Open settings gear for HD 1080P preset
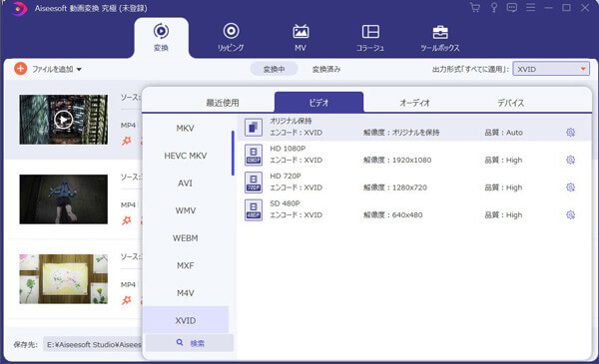The width and height of the screenshot is (599, 364). coord(570,160)
